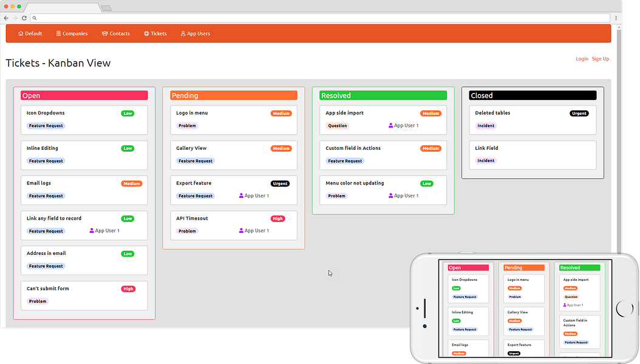Viewport: 640px width, 364px height.
Task: Click the people icon beside Contacts
Action: tap(105, 34)
